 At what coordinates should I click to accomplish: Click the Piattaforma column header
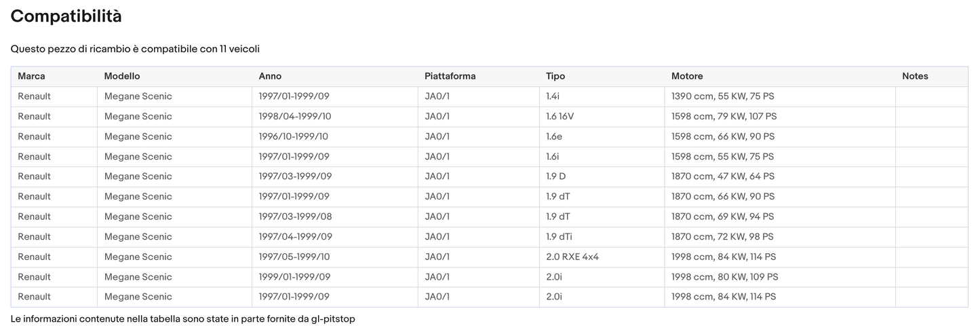(450, 76)
